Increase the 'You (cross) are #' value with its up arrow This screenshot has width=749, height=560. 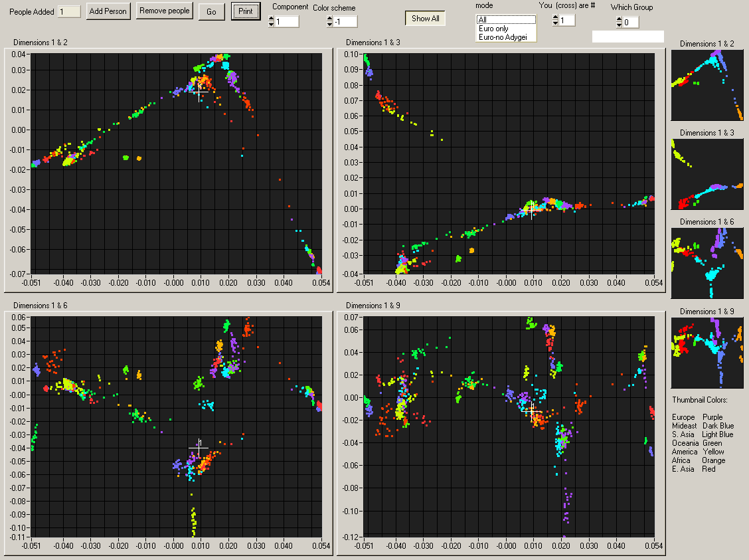click(x=555, y=17)
